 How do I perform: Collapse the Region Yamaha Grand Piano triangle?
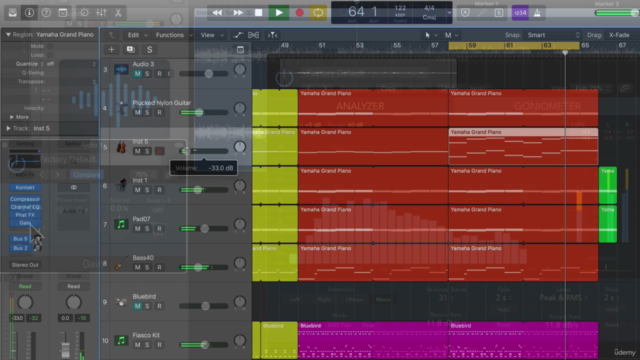[x=8, y=35]
